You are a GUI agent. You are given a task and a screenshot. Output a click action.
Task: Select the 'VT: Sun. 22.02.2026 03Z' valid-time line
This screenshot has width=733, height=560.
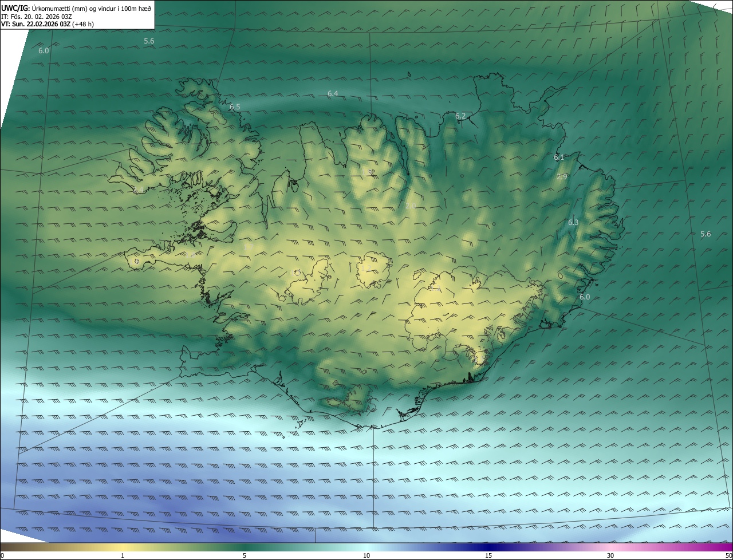(36, 24)
